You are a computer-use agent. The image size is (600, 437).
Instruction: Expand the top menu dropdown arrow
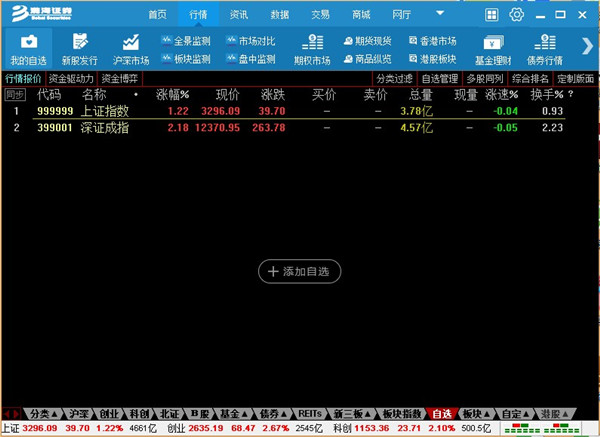point(440,13)
